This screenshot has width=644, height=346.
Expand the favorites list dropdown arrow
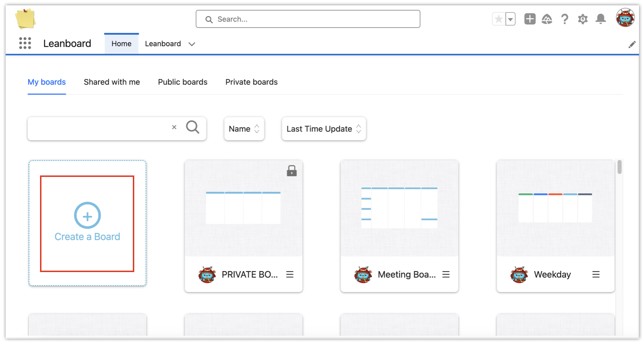pos(510,19)
